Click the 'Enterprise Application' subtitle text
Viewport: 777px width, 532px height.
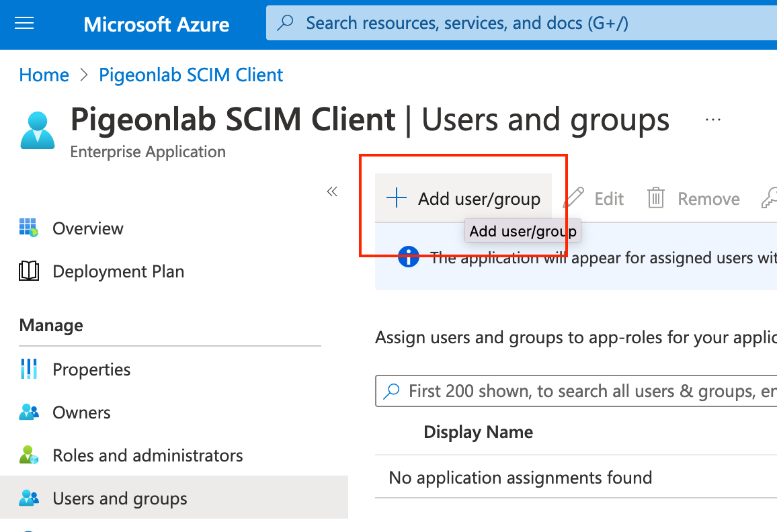148,152
